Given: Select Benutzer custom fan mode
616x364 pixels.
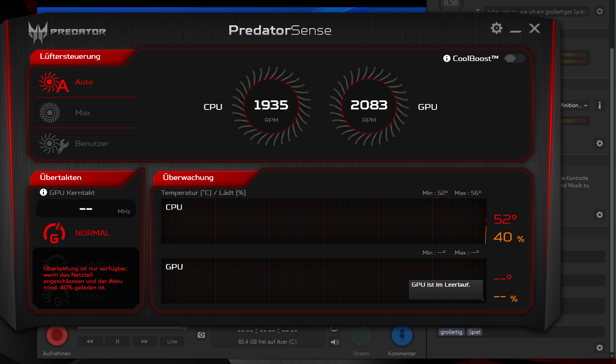Looking at the screenshot, I should click(92, 144).
